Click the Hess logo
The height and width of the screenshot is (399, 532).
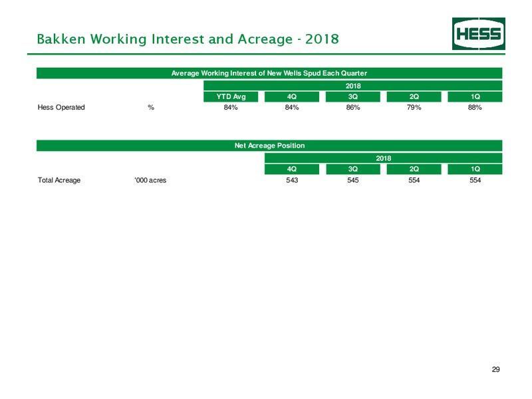point(478,34)
